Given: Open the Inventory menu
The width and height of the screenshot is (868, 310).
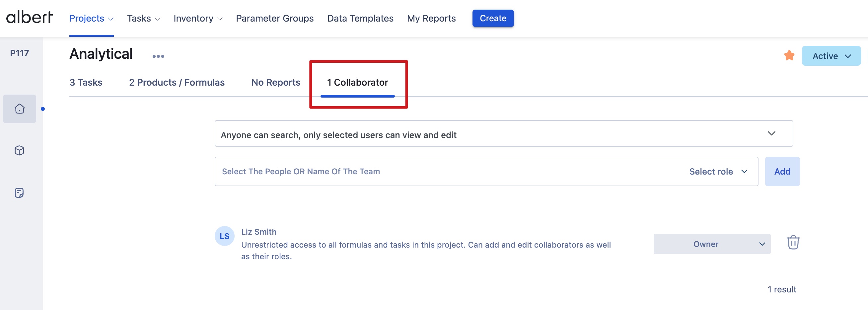Looking at the screenshot, I should point(198,19).
